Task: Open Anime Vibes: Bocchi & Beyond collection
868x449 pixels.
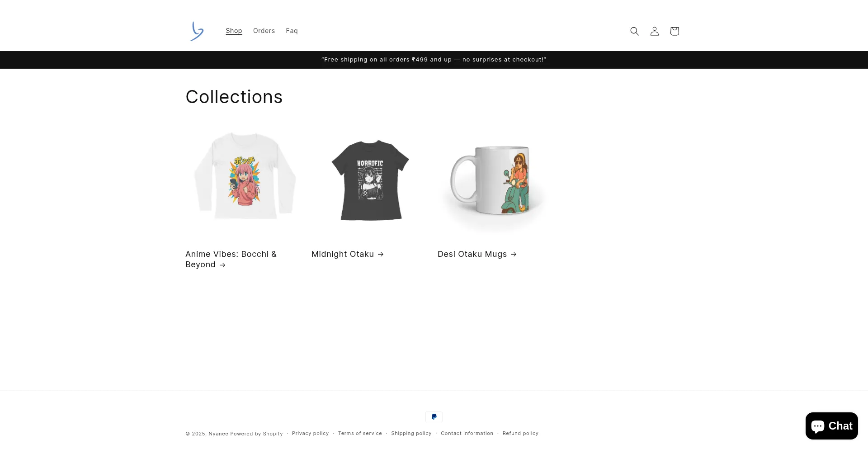Action: coord(231,259)
